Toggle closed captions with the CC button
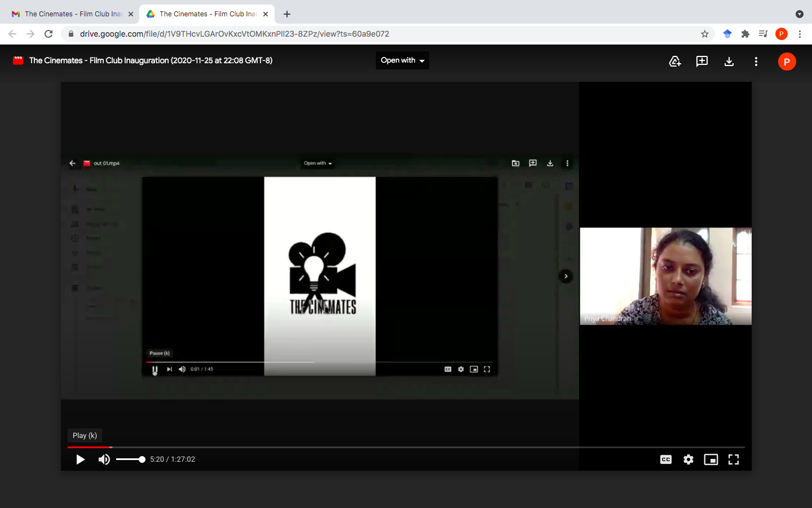Image resolution: width=812 pixels, height=508 pixels. point(666,459)
